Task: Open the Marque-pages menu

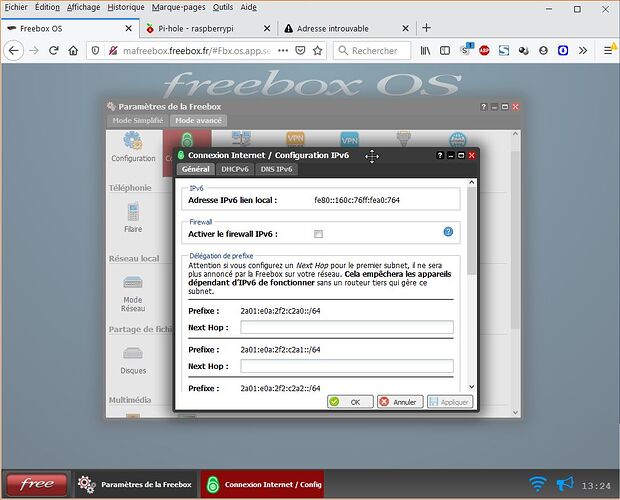Action: [178, 7]
